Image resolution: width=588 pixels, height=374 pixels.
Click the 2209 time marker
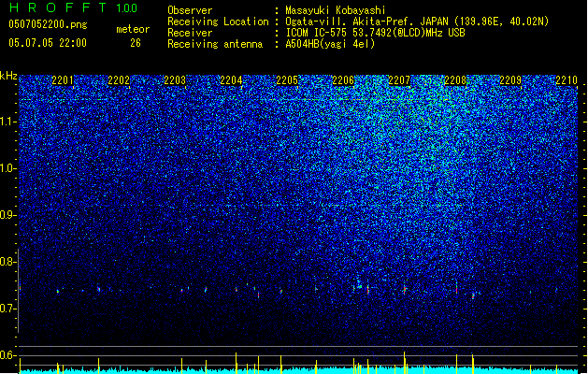point(510,80)
